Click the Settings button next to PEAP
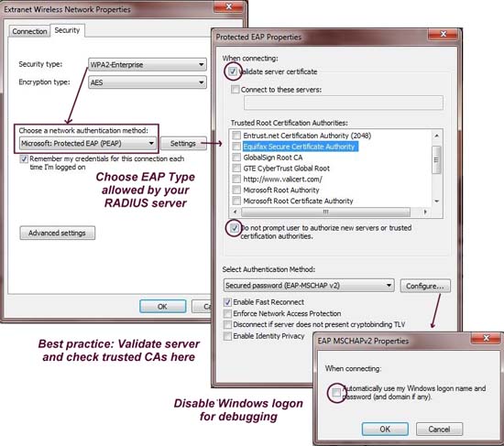 [x=183, y=143]
